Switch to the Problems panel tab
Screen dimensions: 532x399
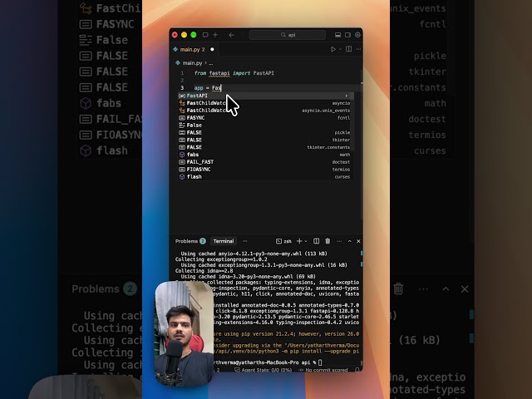pos(186,241)
